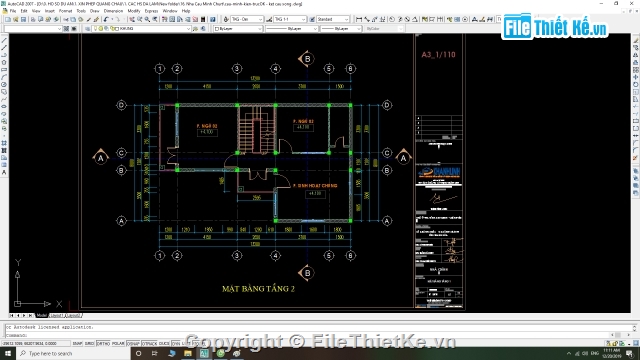Open the Dimension menu
Screen dimensions: 640x360
113,11
